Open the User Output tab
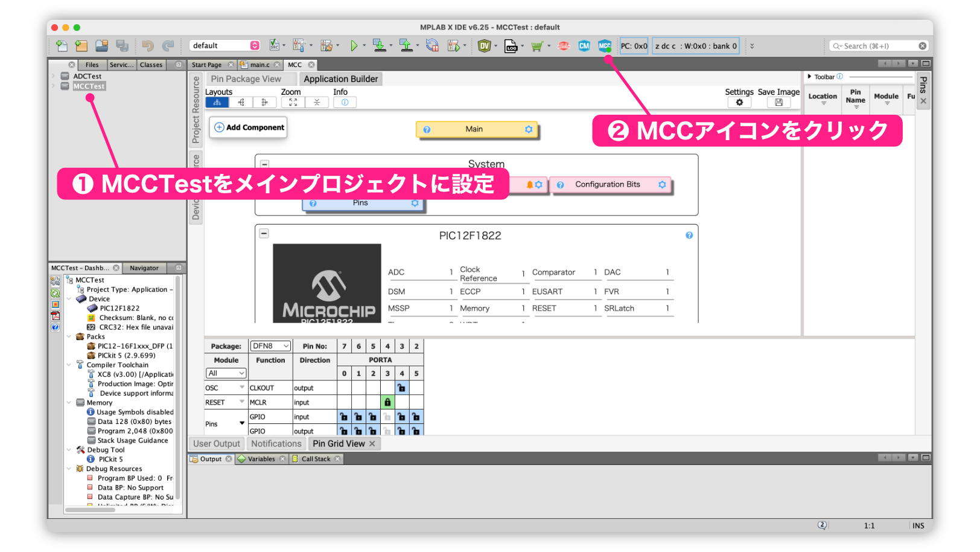This screenshot has height=552, width=980. click(x=217, y=444)
